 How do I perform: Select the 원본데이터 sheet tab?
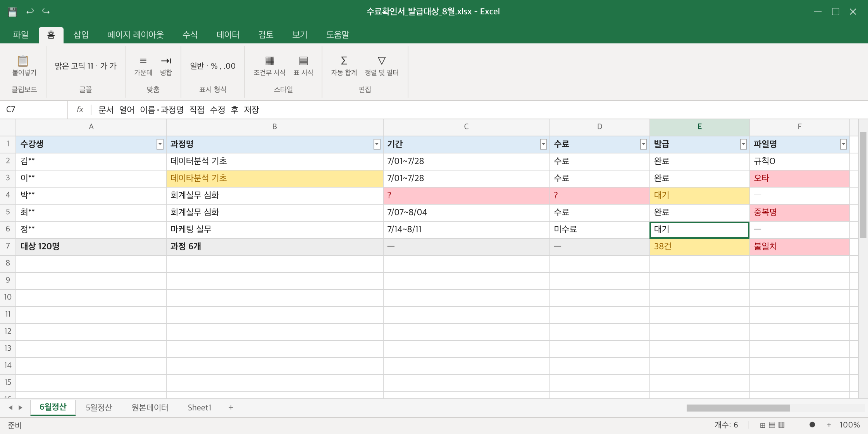coord(150,408)
